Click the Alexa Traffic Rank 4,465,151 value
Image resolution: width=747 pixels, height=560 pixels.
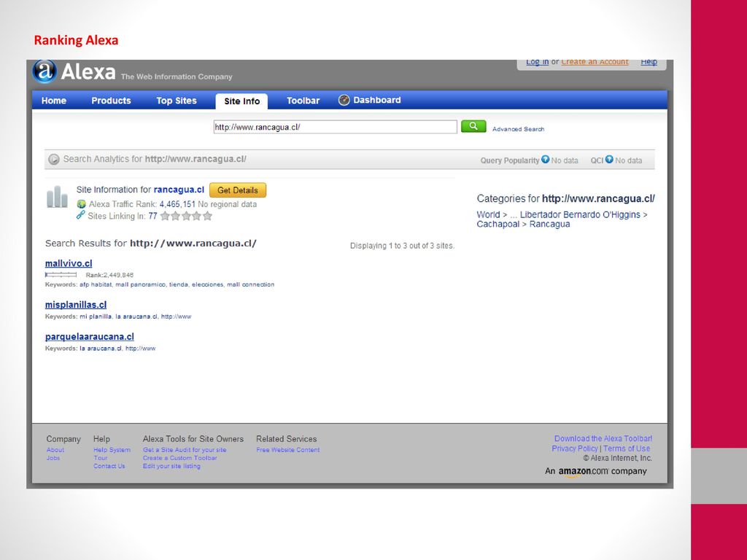(177, 204)
